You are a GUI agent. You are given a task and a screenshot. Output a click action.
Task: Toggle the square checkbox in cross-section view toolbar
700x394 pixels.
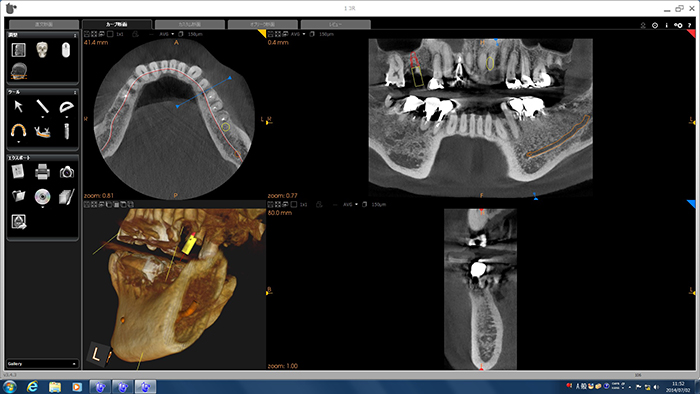click(293, 204)
